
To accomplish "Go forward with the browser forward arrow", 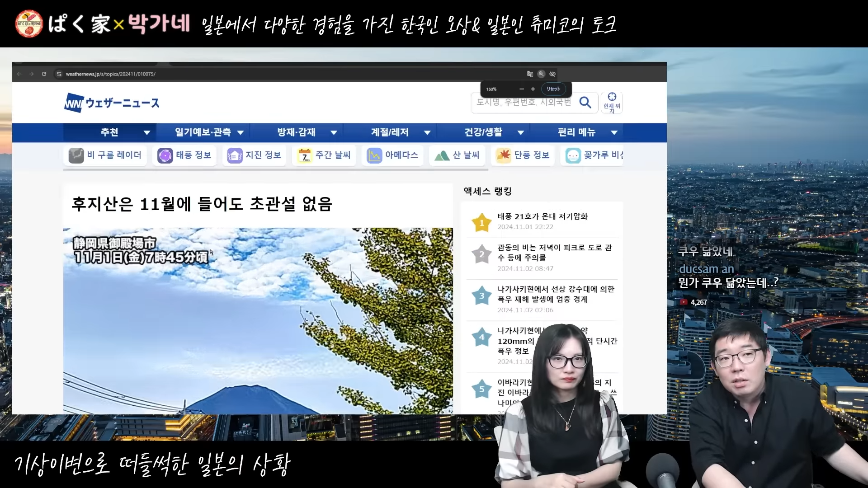I will coord(31,74).
